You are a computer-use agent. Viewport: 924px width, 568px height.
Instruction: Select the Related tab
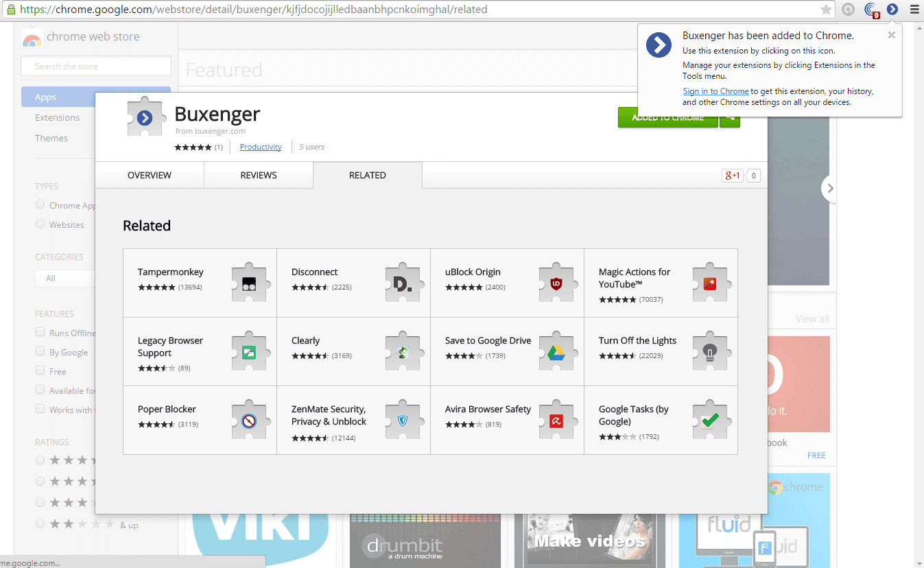tap(368, 175)
